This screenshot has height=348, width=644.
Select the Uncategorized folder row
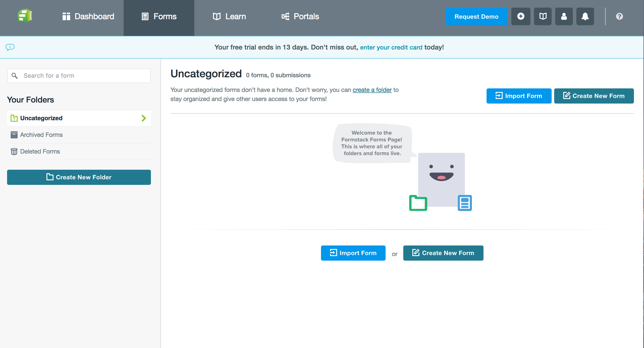79,118
